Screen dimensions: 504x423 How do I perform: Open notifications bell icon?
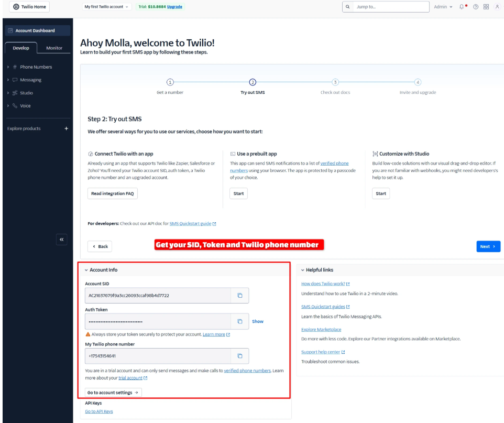tap(462, 7)
